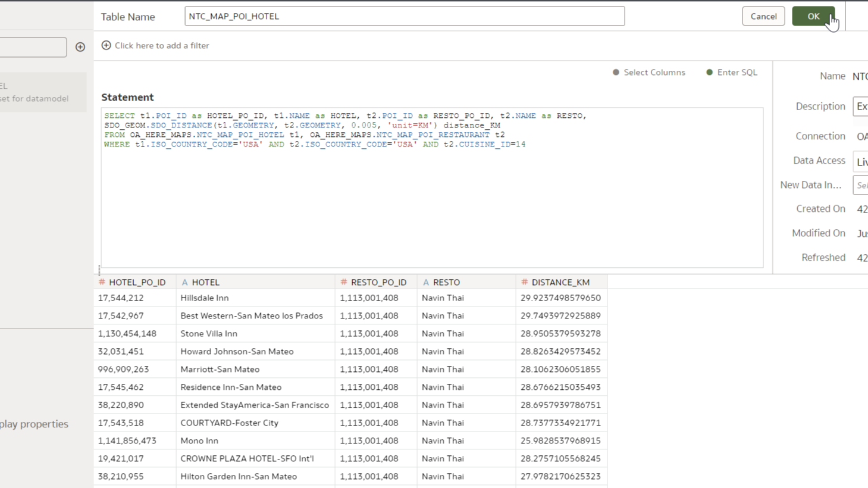Select the 'Select Columns' radio option
This screenshot has width=868, height=488.
tap(616, 73)
